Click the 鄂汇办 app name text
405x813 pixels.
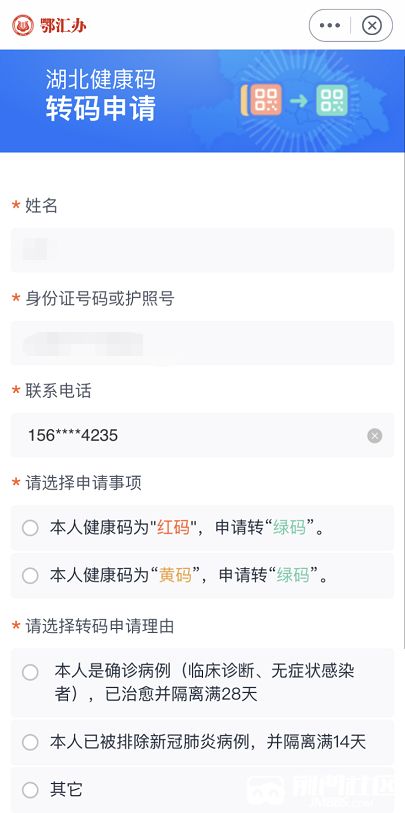coord(63,25)
